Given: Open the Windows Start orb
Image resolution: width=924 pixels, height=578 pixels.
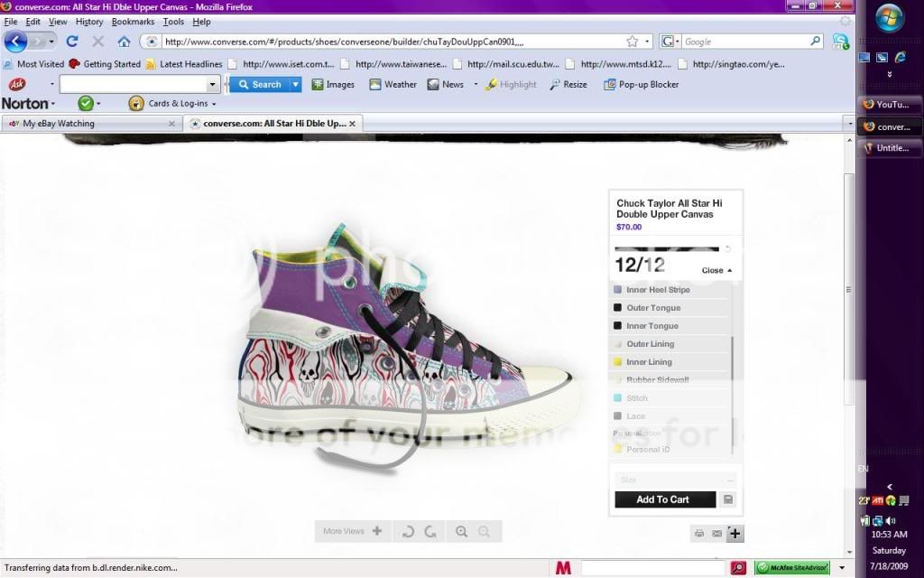Looking at the screenshot, I should click(890, 18).
